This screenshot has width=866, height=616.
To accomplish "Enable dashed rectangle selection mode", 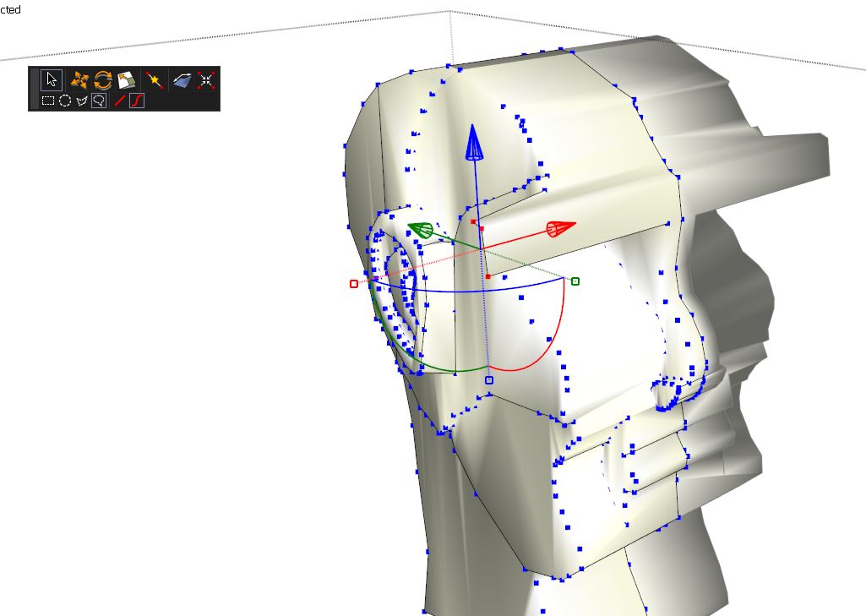I will coord(48,101).
